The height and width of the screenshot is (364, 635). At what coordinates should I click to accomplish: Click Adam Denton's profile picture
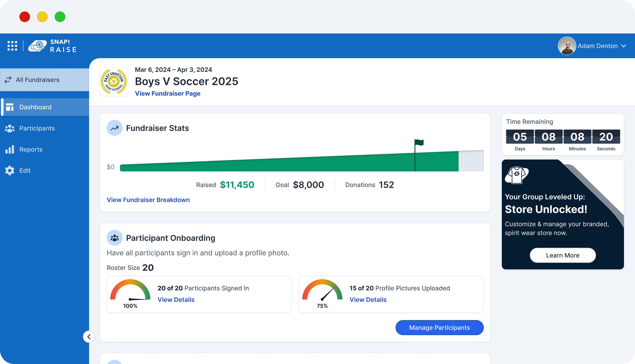pos(567,46)
